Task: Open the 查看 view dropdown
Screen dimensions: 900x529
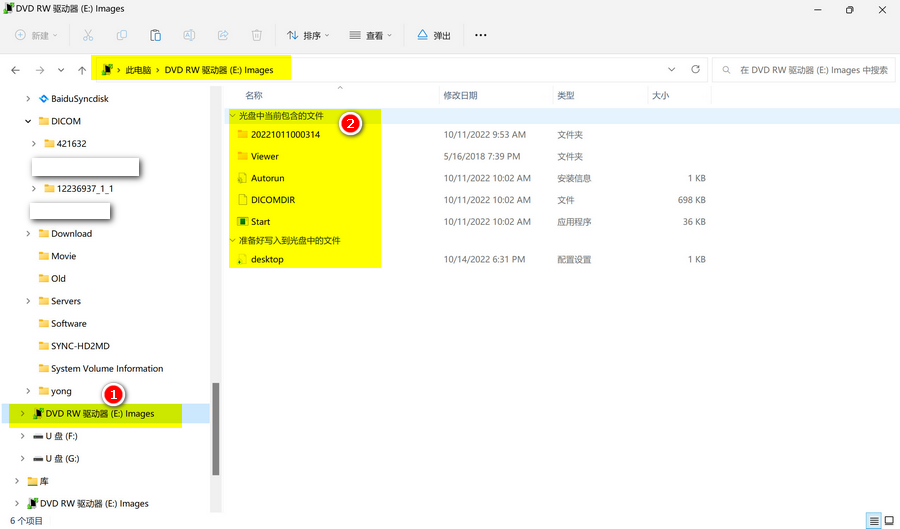Action: (371, 36)
